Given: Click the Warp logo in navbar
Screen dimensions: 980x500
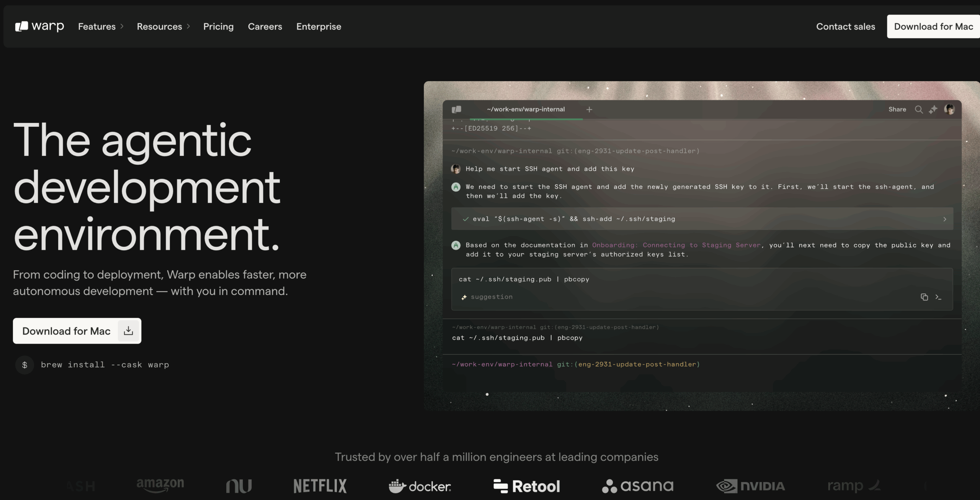Looking at the screenshot, I should (39, 26).
